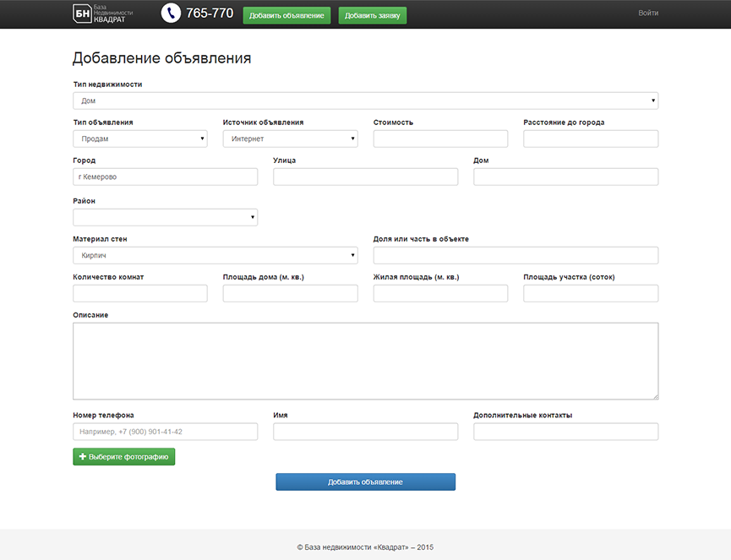Viewport: 731px width, 560px height.
Task: Click the Добавить заявку button
Action: (x=373, y=15)
